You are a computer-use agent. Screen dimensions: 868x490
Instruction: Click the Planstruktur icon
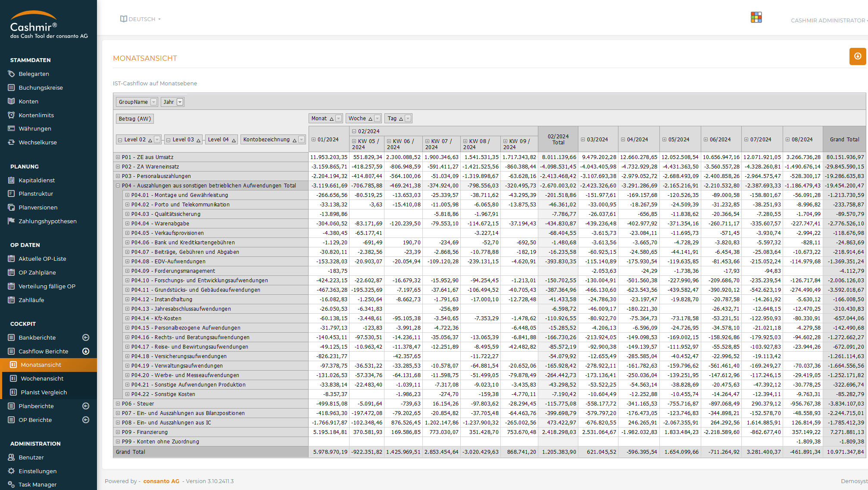(11, 194)
